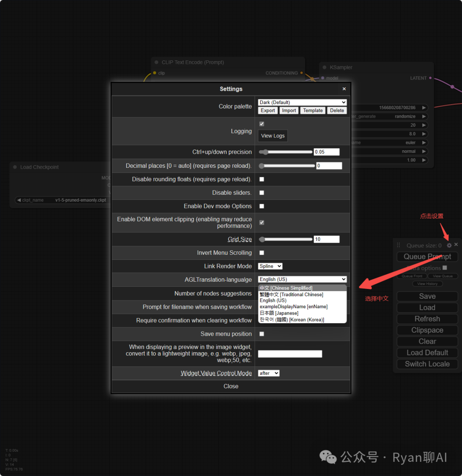Viewport: 462px width, 476px height.
Task: Close the Settings dialog with the X
Action: [x=344, y=89]
